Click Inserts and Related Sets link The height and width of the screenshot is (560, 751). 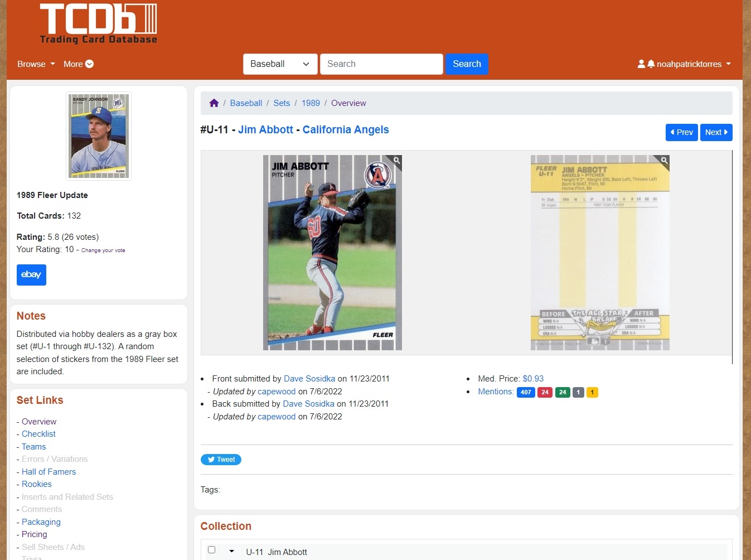tap(67, 497)
